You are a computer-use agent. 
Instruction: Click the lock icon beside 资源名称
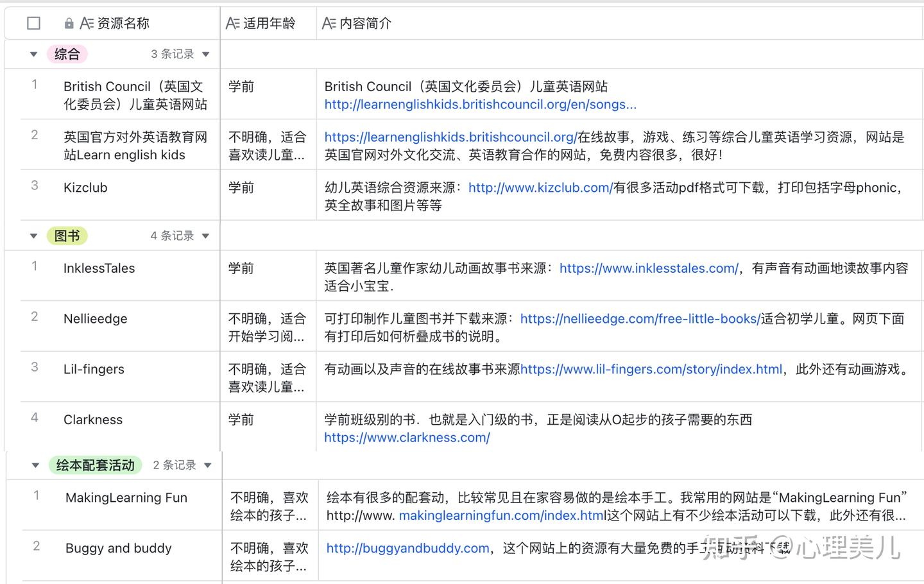69,24
